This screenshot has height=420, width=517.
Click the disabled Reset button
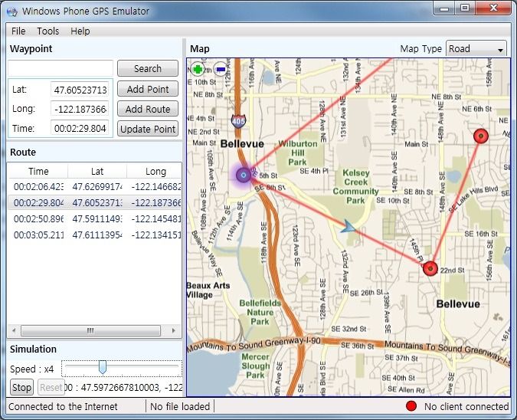pyautogui.click(x=51, y=387)
